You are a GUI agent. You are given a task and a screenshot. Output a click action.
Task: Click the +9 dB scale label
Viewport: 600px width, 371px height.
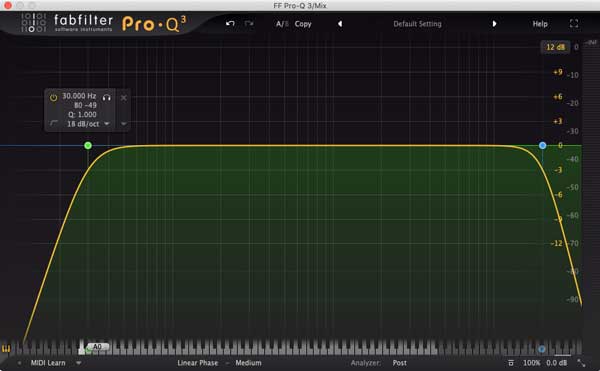[x=558, y=72]
